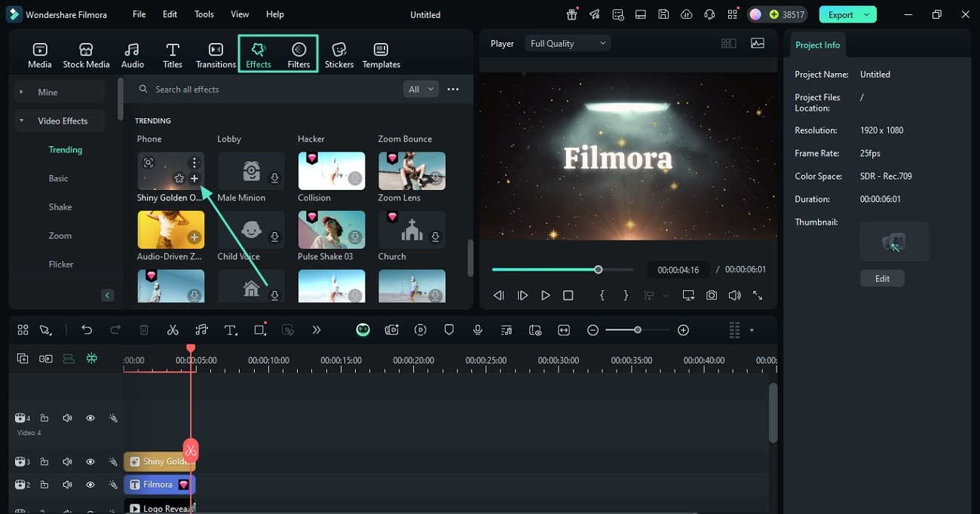
Task: Lock video track 2
Action: [x=44, y=485]
